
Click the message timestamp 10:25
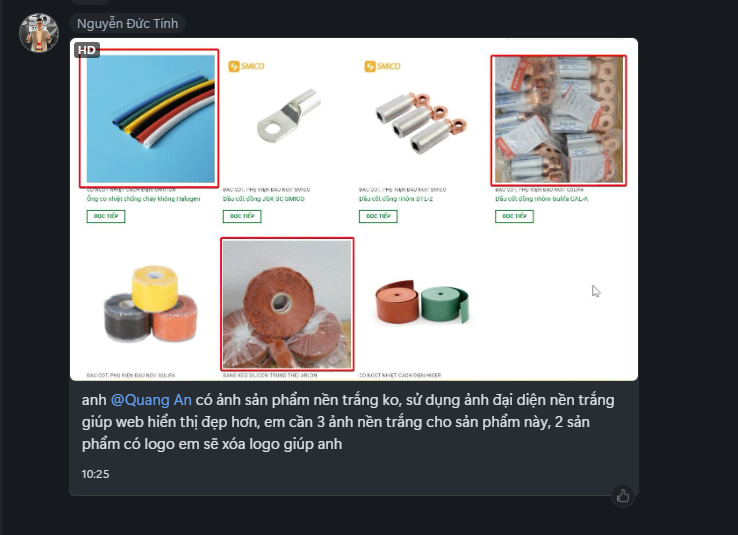(95, 474)
